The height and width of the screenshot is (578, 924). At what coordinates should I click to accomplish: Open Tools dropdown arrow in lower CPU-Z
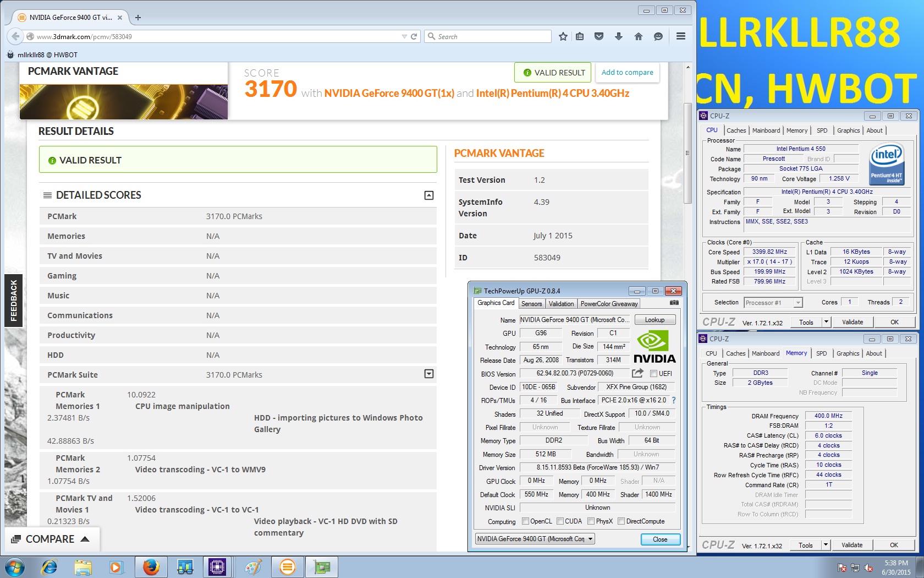coord(826,545)
